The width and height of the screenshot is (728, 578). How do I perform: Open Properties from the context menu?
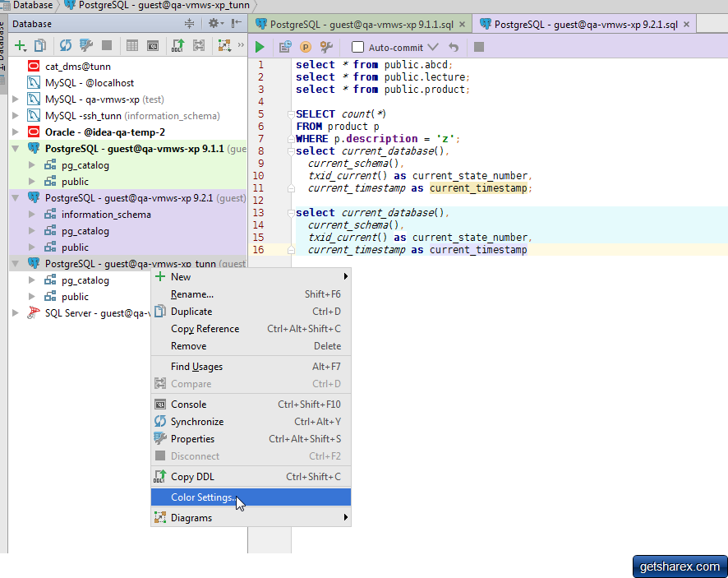(x=251, y=438)
